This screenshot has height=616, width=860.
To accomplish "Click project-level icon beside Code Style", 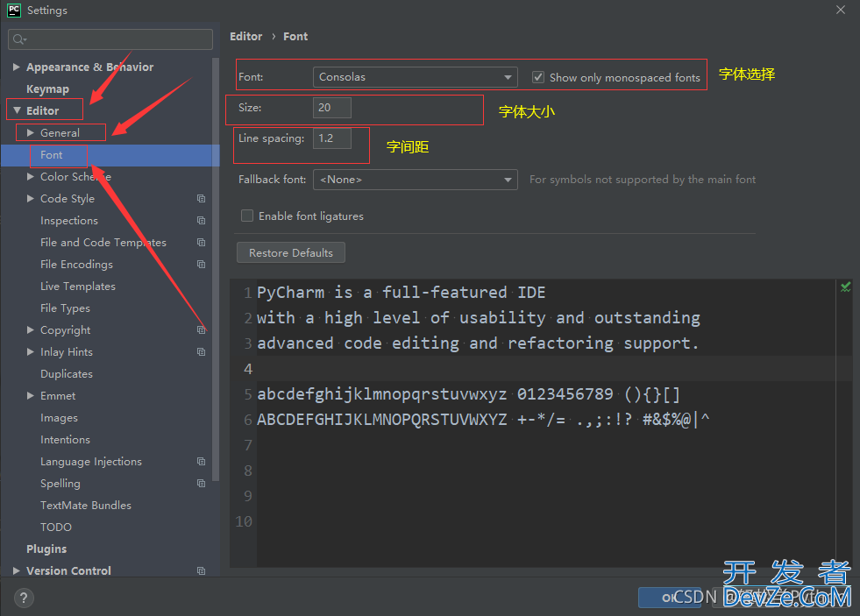I will 202,198.
